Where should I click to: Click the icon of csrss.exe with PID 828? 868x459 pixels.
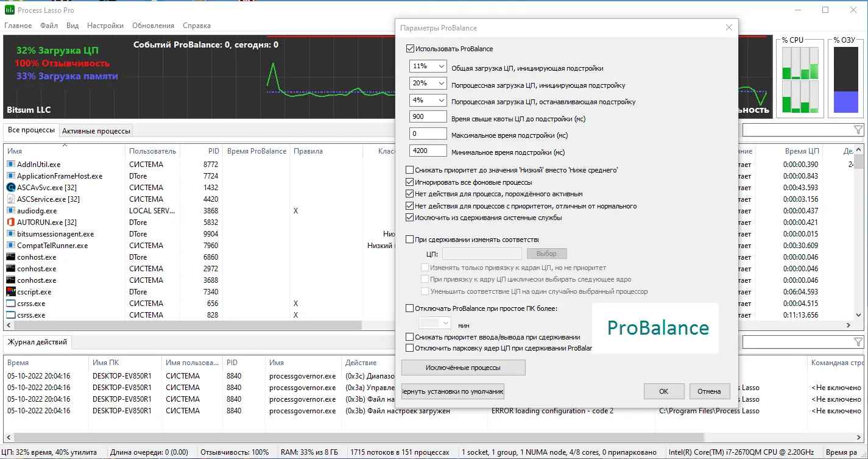coord(10,315)
